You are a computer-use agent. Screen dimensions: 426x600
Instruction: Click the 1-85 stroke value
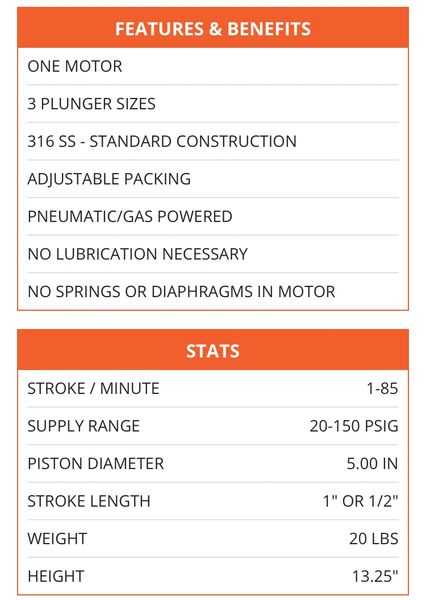[x=382, y=388]
